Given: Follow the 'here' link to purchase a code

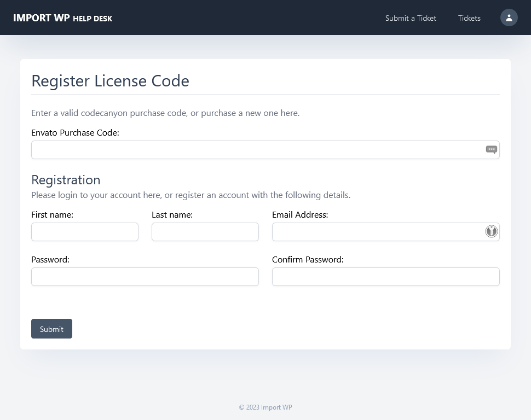Looking at the screenshot, I should (288, 113).
